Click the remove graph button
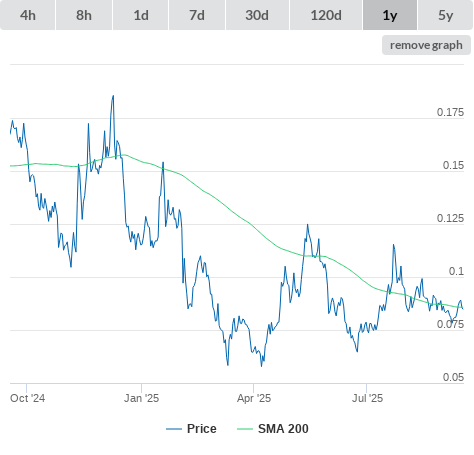474x455 pixels. (426, 45)
